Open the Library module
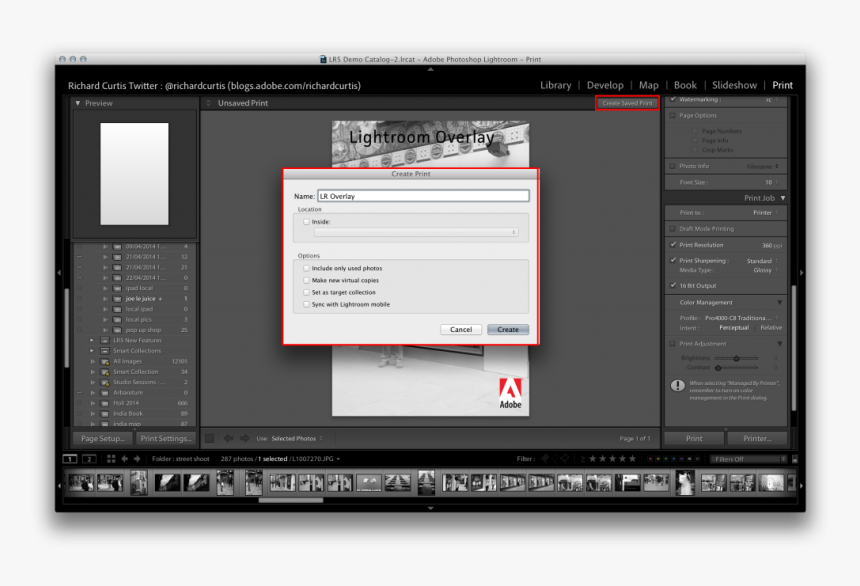The width and height of the screenshot is (860, 586). pyautogui.click(x=556, y=85)
